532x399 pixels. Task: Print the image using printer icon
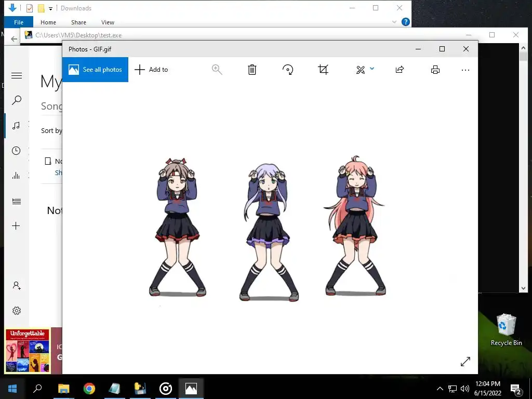tap(435, 70)
